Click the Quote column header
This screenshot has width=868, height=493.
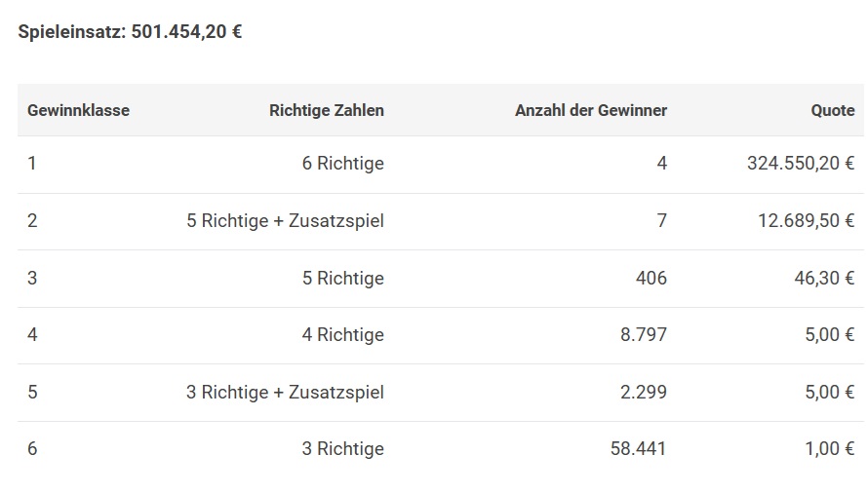click(832, 110)
